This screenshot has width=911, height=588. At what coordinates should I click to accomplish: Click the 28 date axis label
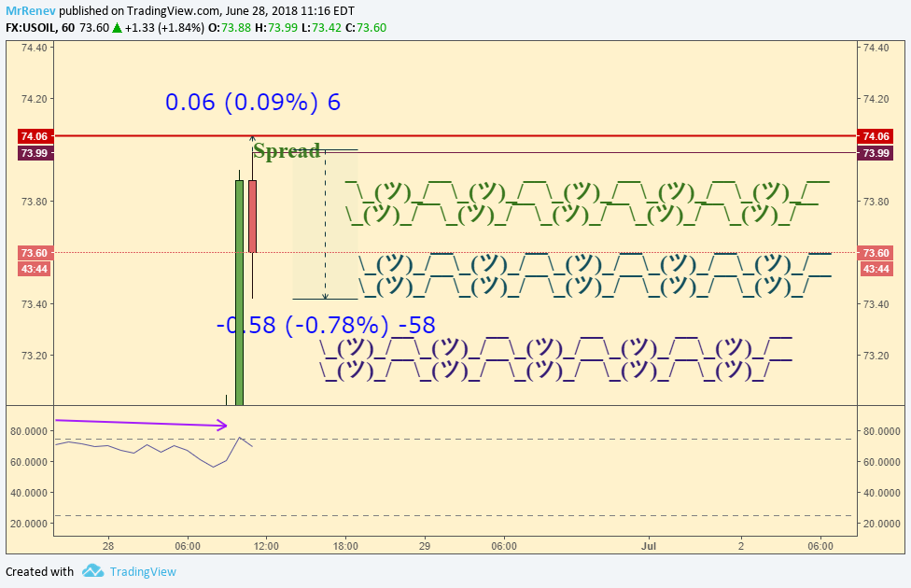[108, 546]
